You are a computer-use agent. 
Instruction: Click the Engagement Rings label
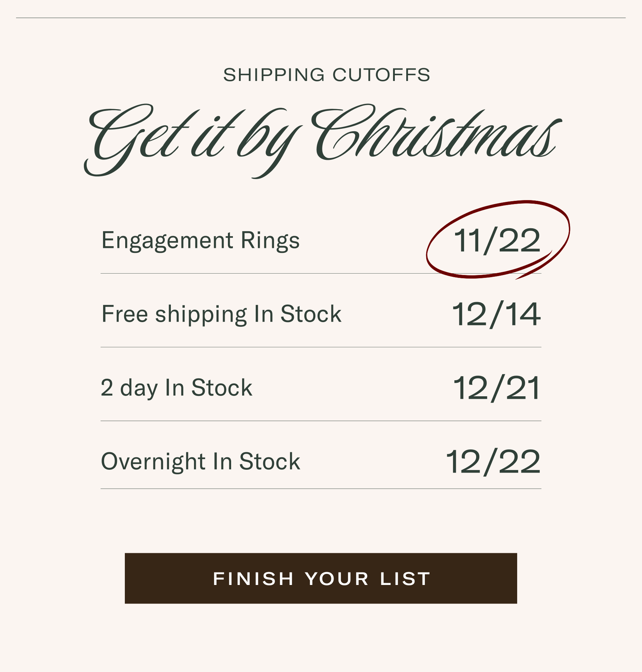point(200,240)
